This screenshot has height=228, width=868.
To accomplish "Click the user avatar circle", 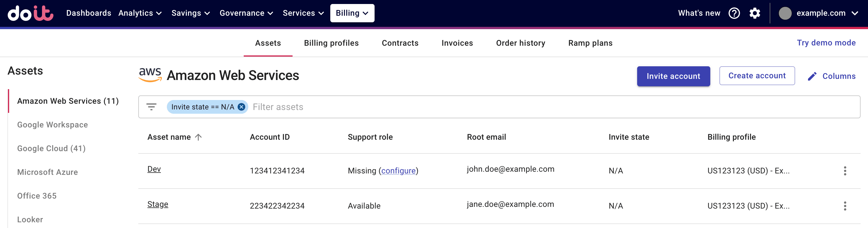I will 785,13.
